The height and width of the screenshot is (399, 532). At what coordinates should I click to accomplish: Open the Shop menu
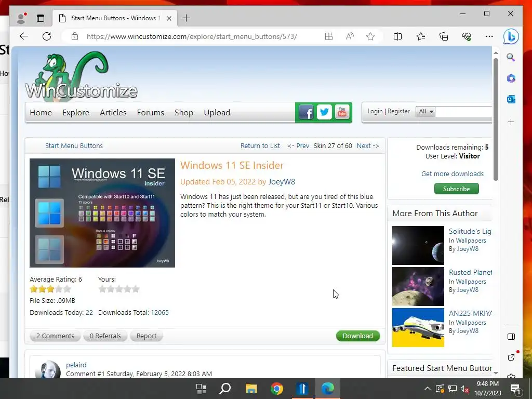184,112
